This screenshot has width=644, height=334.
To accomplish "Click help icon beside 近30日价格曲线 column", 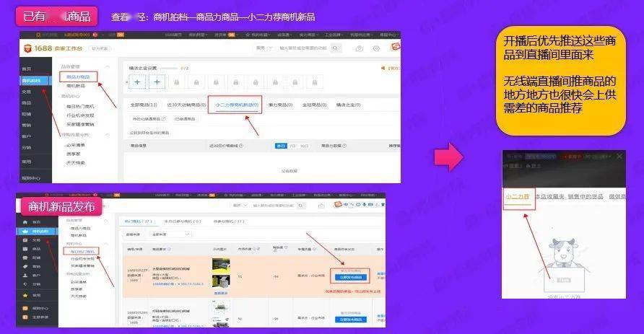I will click(x=241, y=146).
